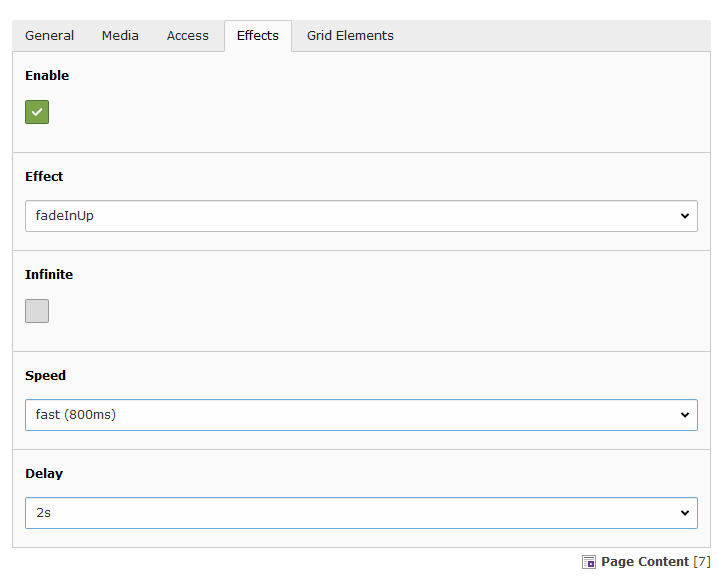
Task: Go to the Access tab
Action: coord(188,36)
